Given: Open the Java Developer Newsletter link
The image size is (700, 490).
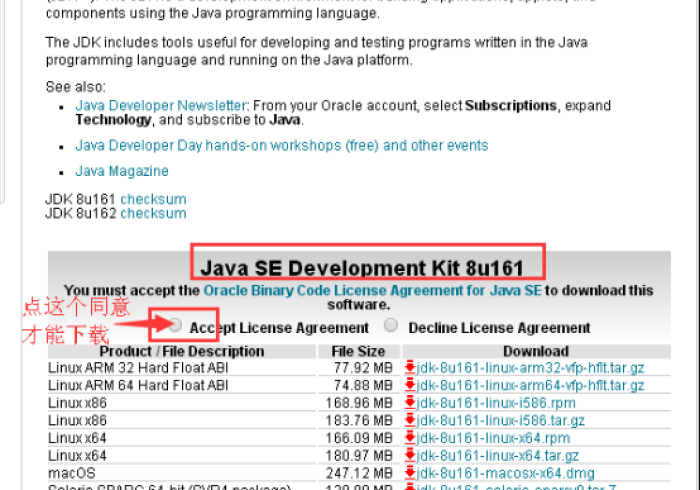Looking at the screenshot, I should pos(160,105).
